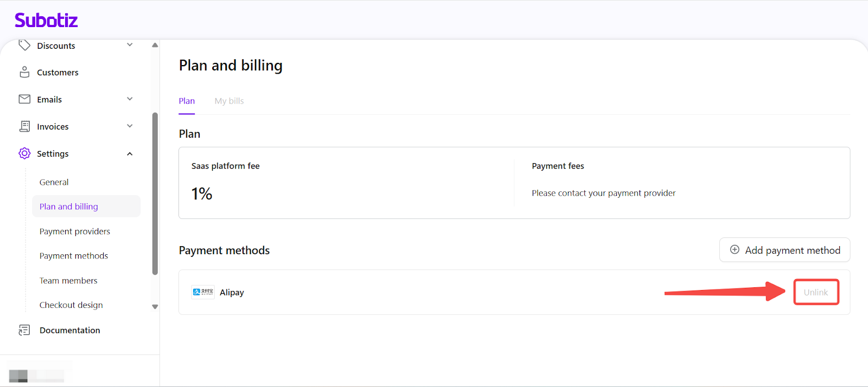Collapse the Settings submenu chevron
Viewport: 868px width, 387px height.
pyautogui.click(x=130, y=154)
